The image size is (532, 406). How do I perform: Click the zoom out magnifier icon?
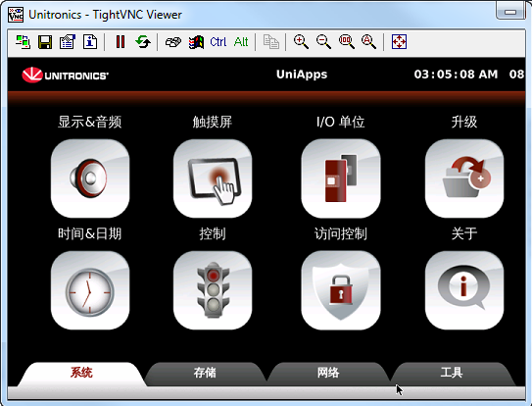tap(323, 42)
